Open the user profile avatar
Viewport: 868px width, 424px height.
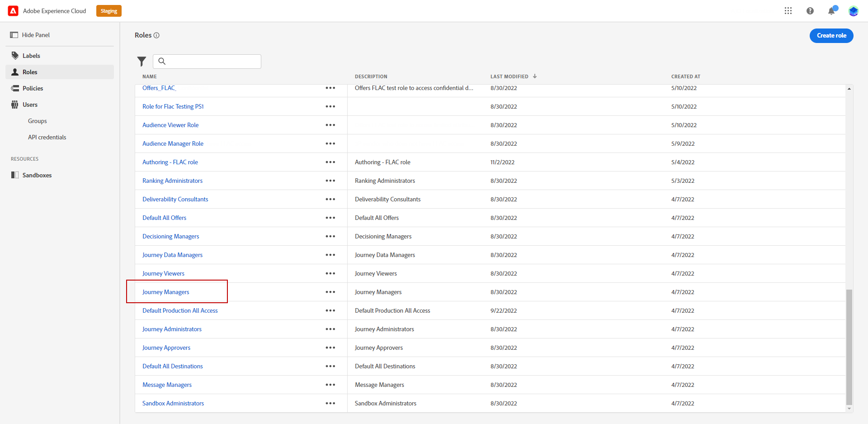[853, 11]
